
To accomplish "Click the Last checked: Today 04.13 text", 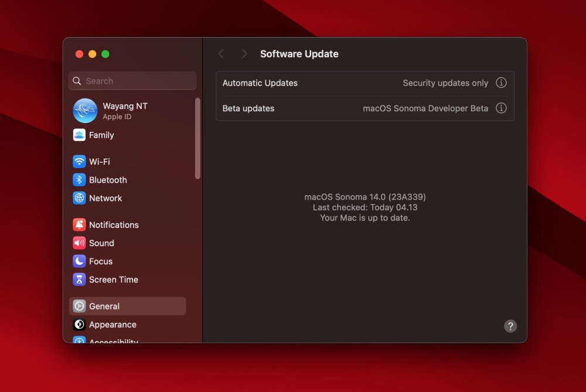I will (x=365, y=207).
